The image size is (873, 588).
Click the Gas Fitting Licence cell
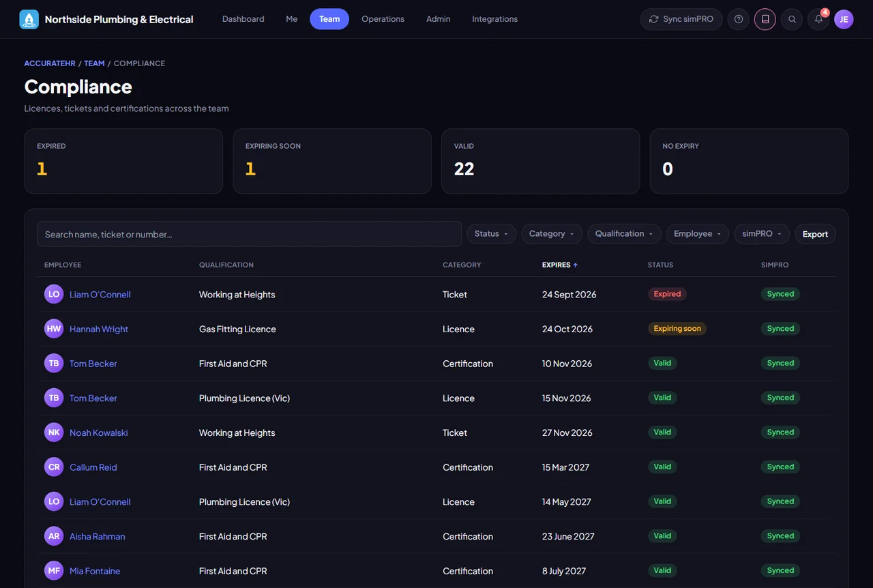pyautogui.click(x=237, y=329)
